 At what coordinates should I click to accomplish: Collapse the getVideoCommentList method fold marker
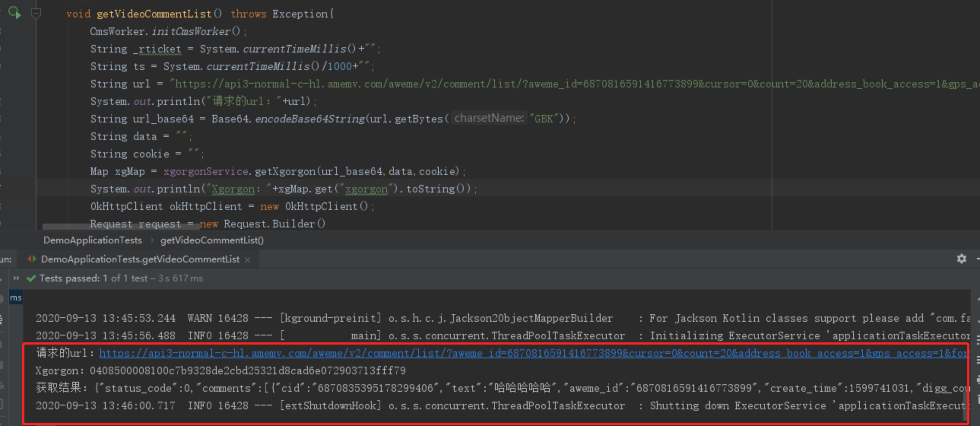point(36,14)
